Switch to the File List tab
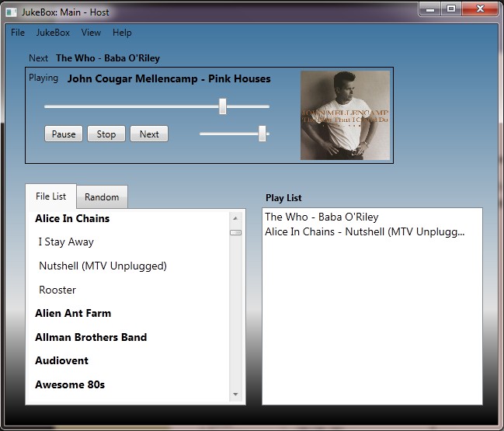This screenshot has width=504, height=431. point(50,196)
